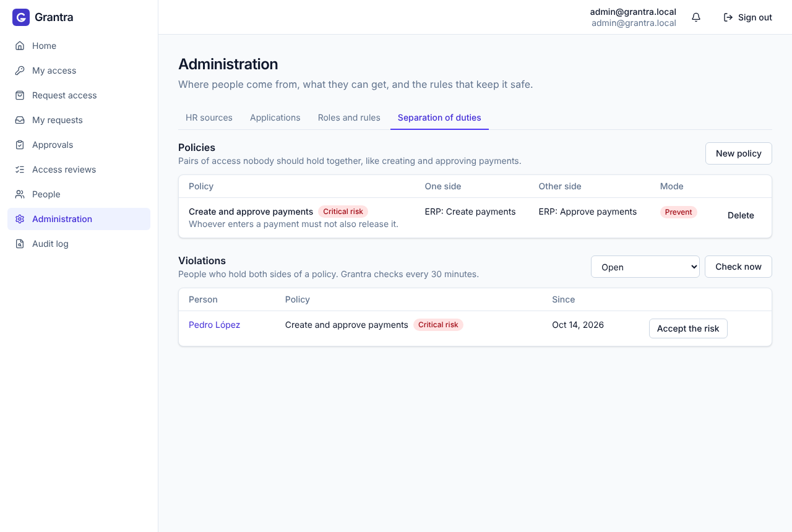Click the My requests inbox icon

pos(20,120)
